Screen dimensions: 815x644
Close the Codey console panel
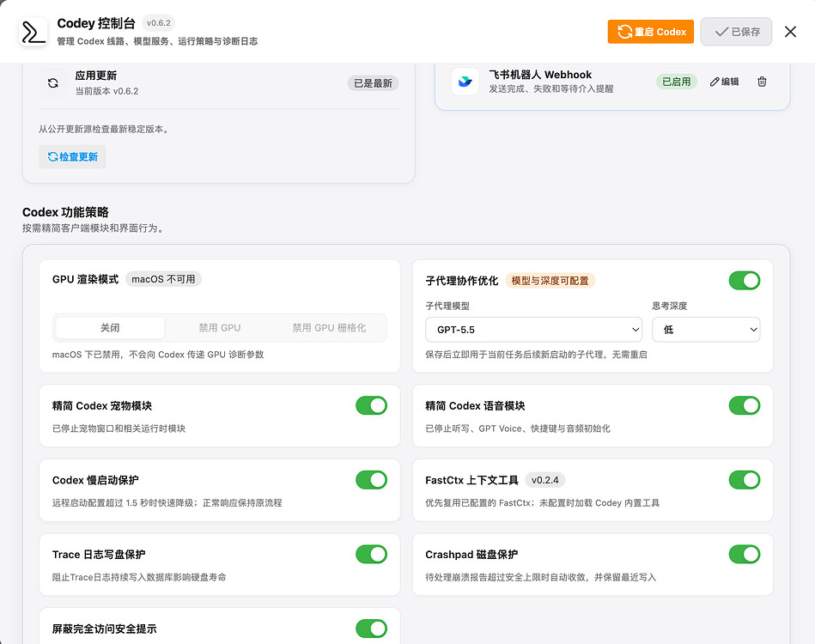[790, 32]
